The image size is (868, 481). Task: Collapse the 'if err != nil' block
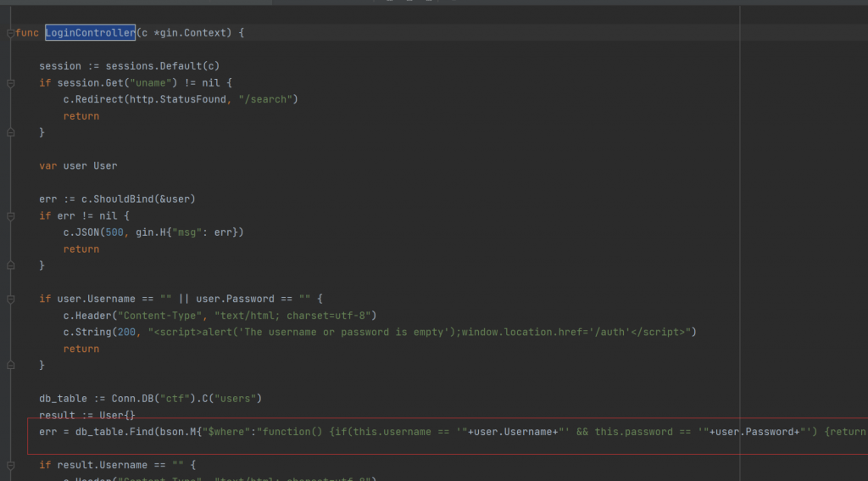tap(10, 215)
